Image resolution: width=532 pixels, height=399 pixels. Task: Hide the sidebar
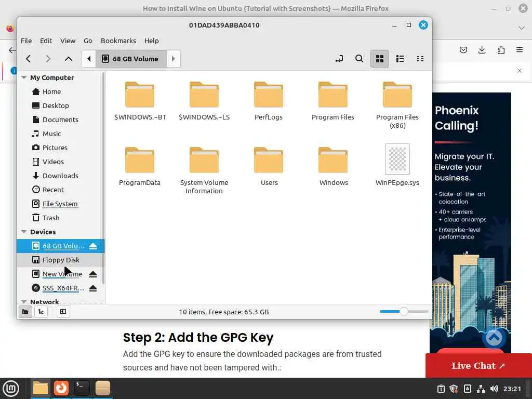pos(63,312)
